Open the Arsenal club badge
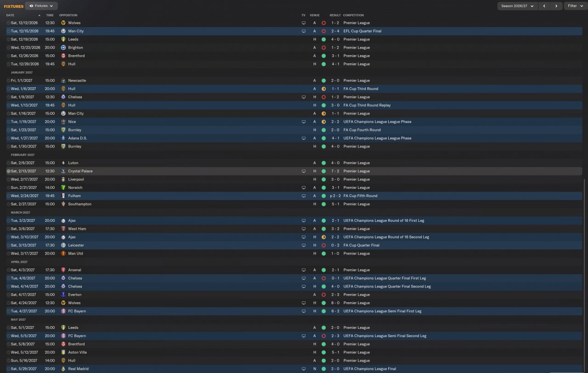 tap(63, 270)
